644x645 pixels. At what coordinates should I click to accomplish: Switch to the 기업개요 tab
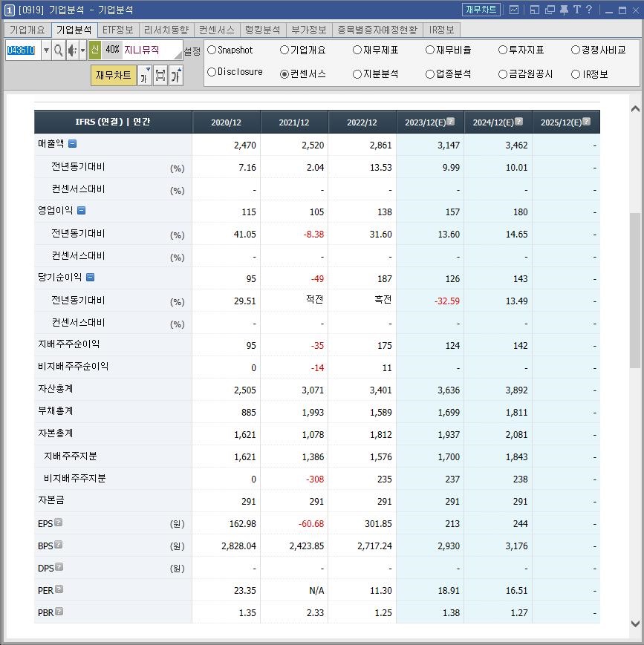tap(27, 30)
